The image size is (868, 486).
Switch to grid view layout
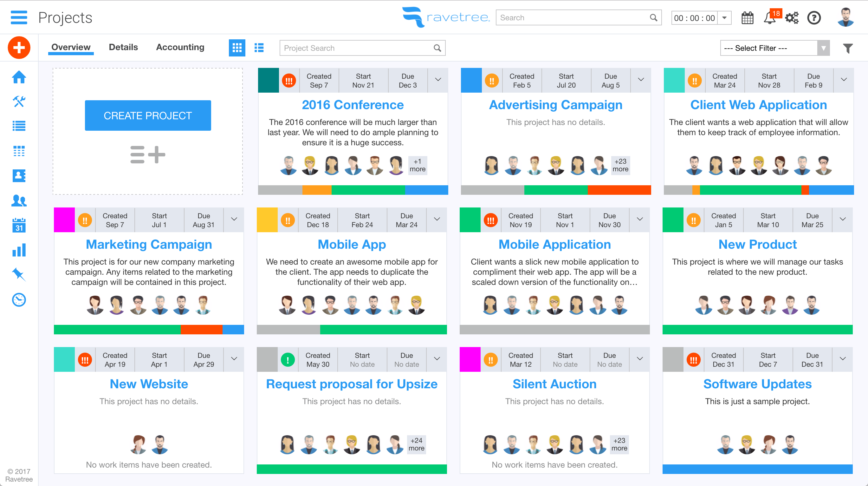237,48
